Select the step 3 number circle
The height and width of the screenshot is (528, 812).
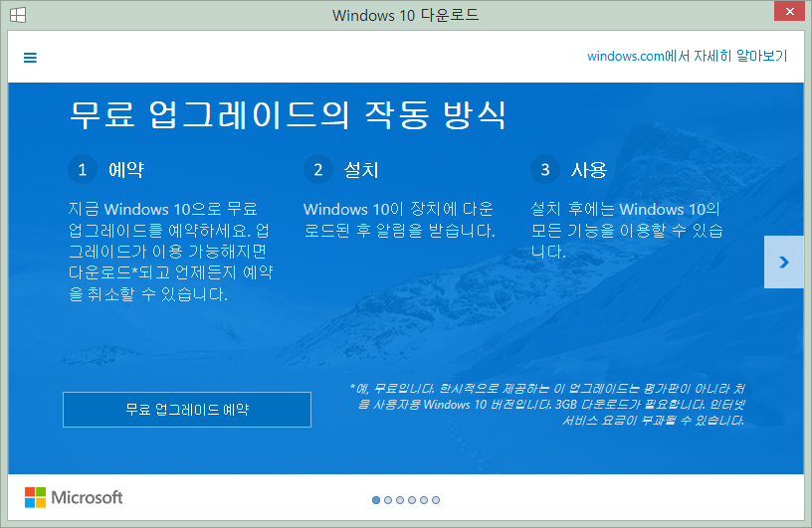(x=544, y=169)
